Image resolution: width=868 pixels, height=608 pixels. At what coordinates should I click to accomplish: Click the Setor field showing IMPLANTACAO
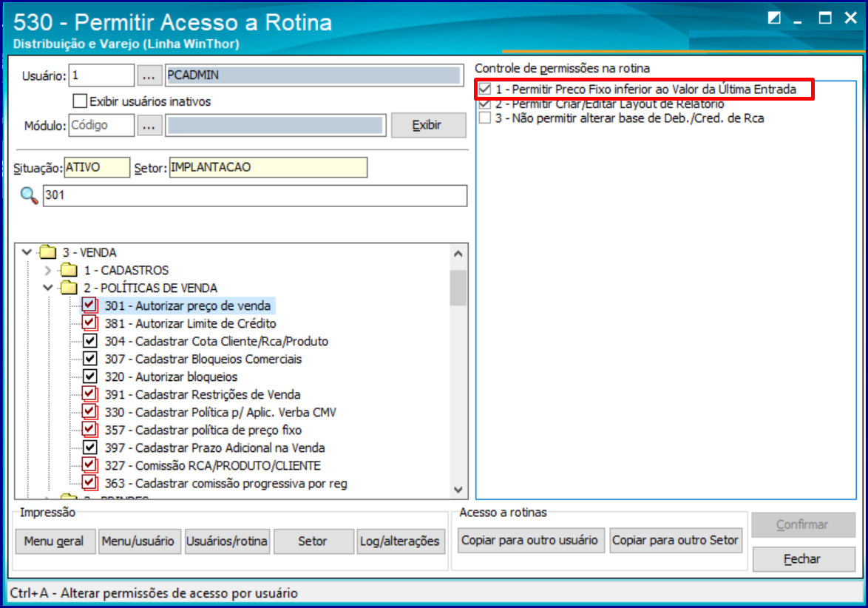tap(268, 167)
